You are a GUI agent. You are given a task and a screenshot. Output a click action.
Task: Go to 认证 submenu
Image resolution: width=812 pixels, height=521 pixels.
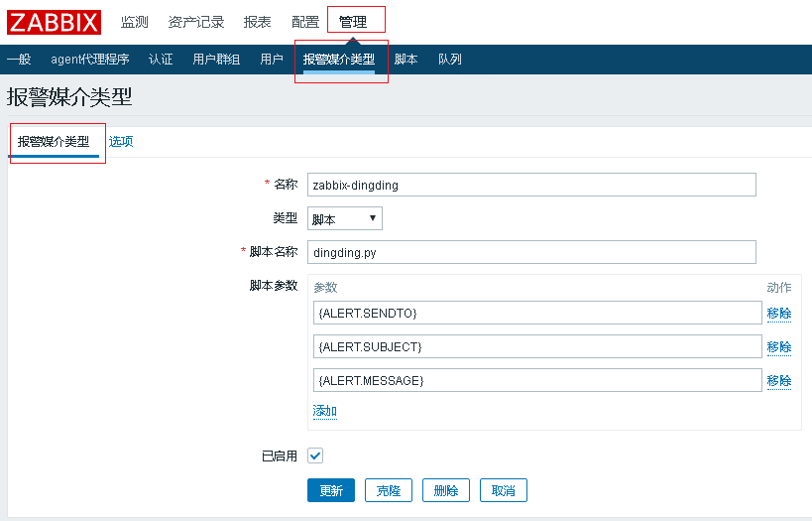tap(161, 60)
